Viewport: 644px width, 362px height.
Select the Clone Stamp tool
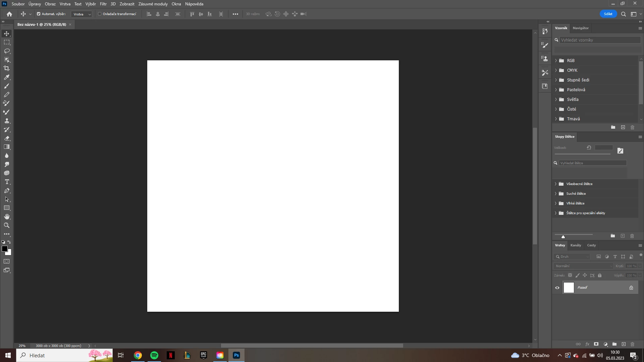(x=7, y=121)
